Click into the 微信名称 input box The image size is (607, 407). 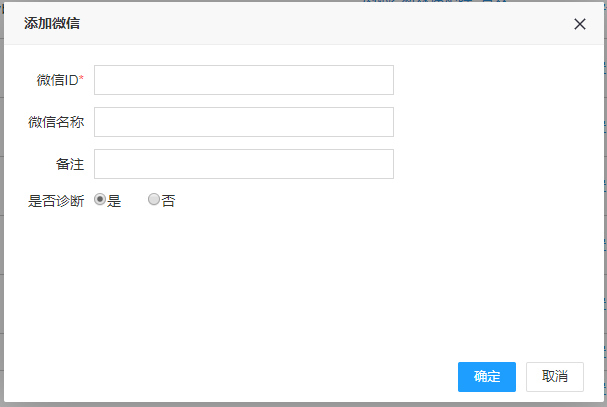tap(243, 122)
